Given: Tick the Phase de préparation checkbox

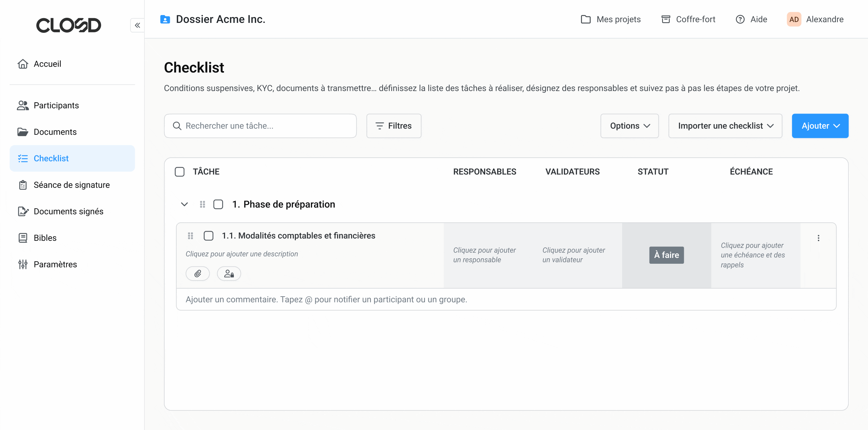Looking at the screenshot, I should click(x=218, y=204).
